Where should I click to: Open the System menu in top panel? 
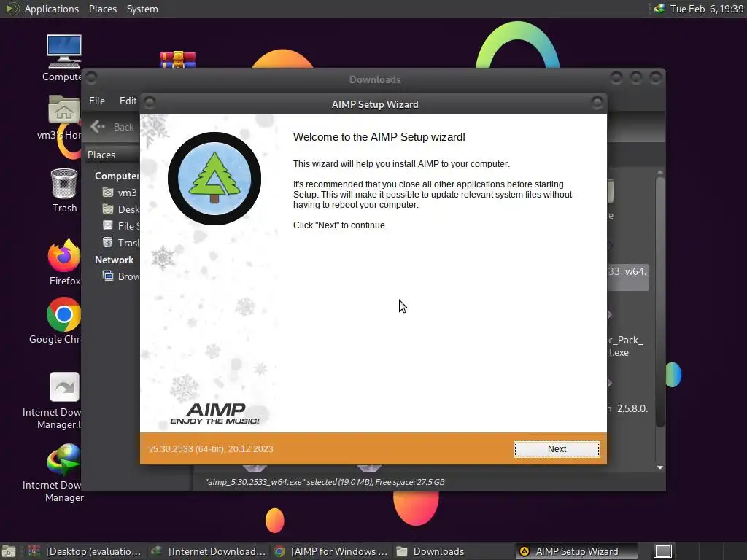coord(142,9)
